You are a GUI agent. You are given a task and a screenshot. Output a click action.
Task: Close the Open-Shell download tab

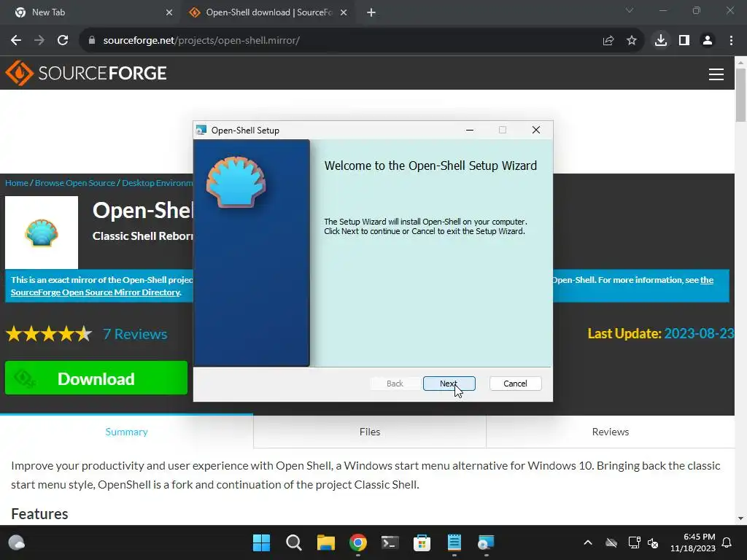click(344, 12)
